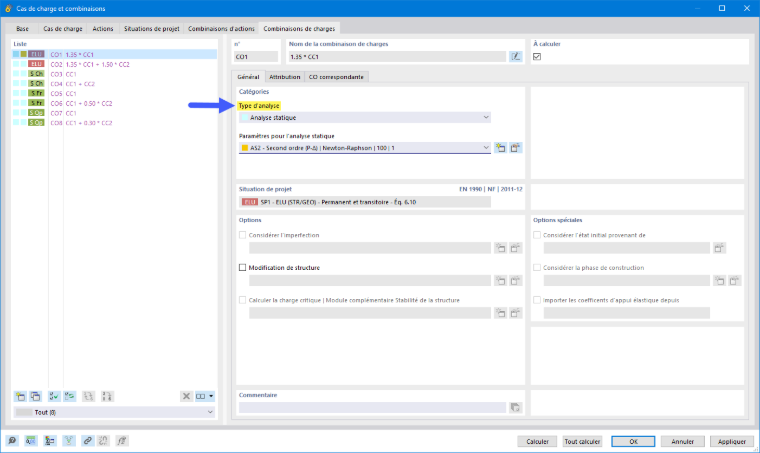Switch to Combinaisons d'actions tab
This screenshot has width=760, height=453.
tap(221, 29)
